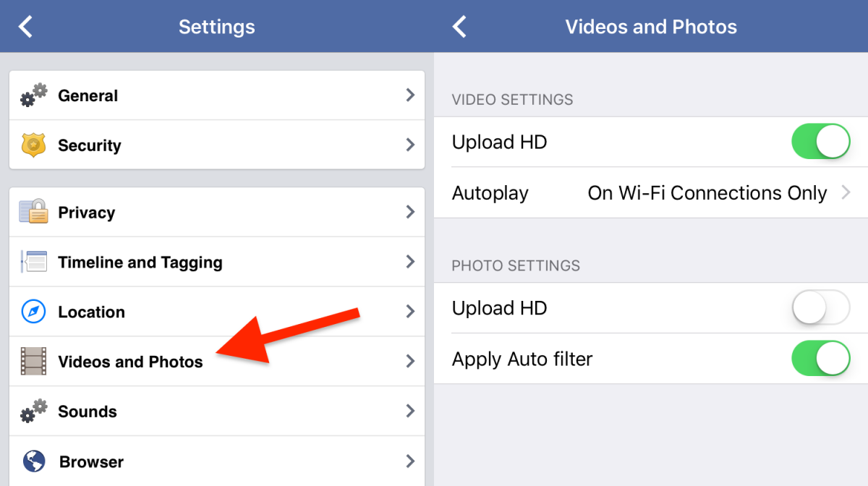This screenshot has height=486, width=868.
Task: Tap the Location compass icon
Action: coord(33,312)
